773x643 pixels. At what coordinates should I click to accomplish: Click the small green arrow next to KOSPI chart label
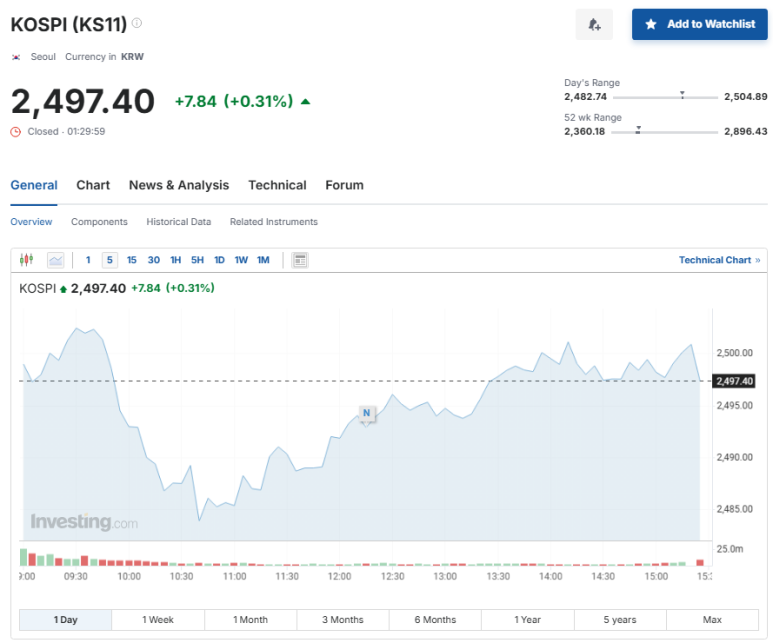point(63,289)
